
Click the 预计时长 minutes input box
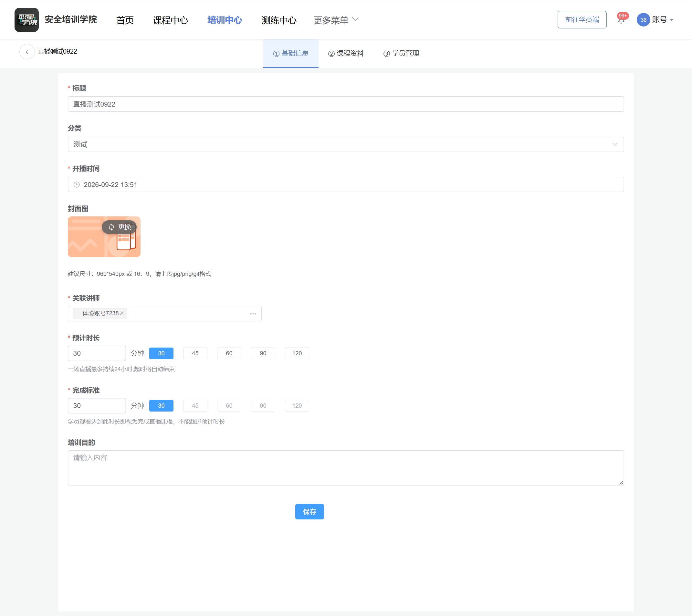tap(97, 353)
